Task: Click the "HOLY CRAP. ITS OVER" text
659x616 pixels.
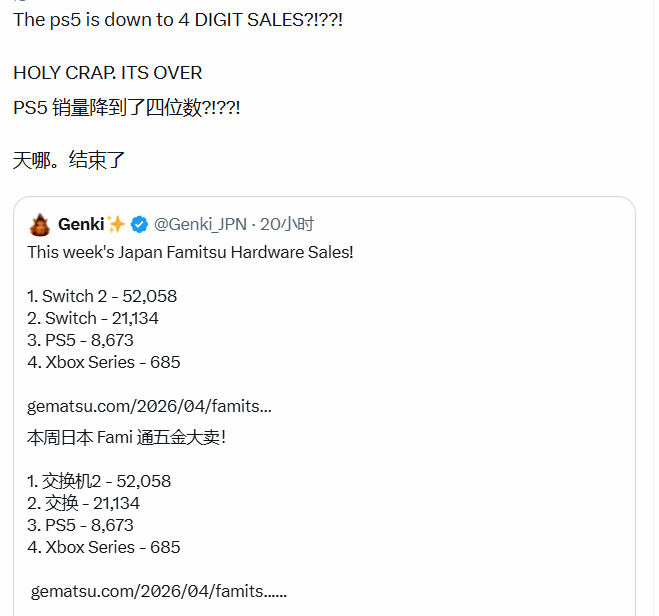Action: click(108, 73)
